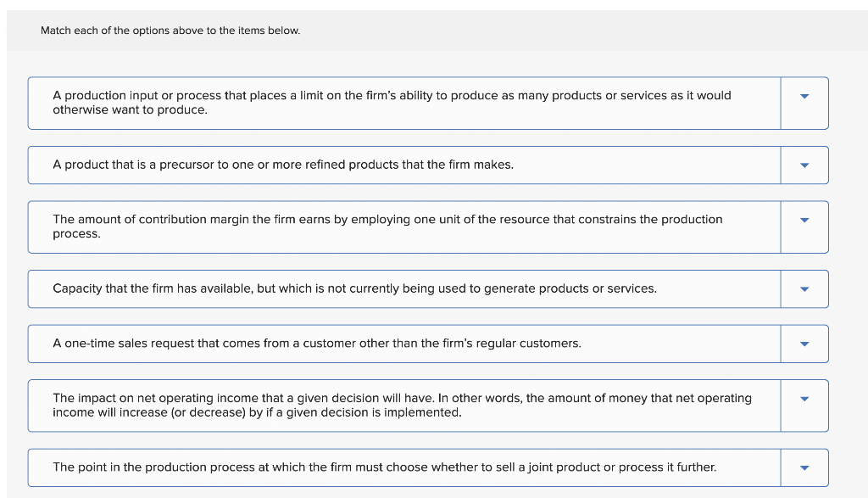Viewport: 868px width, 498px height.
Task: Click text 'The point in the production process'
Action: pos(154,467)
